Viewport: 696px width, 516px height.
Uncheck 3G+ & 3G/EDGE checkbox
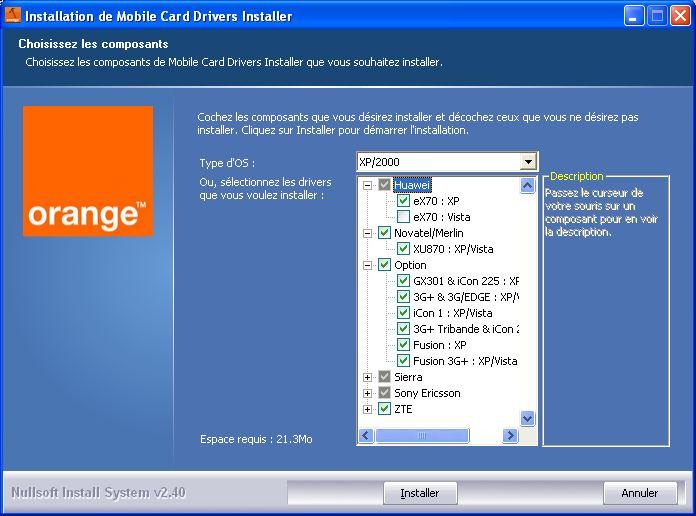click(x=403, y=297)
